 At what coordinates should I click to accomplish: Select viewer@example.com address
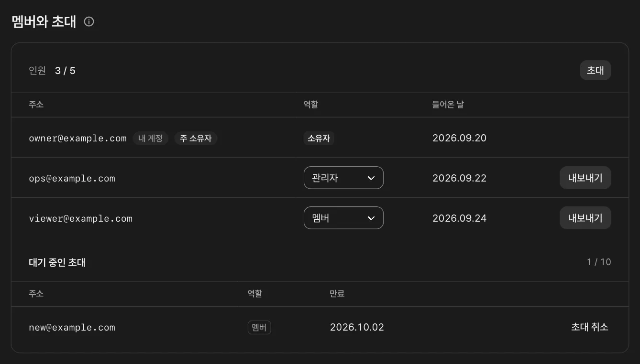80,219
